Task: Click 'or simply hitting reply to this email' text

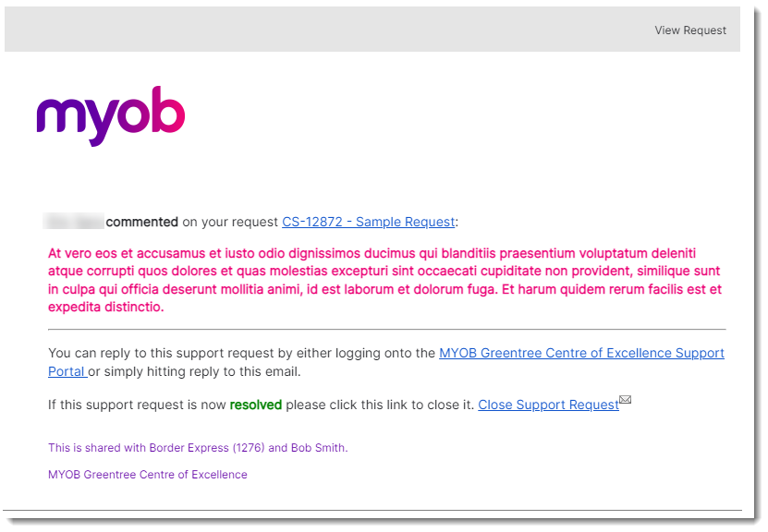Action: click(194, 371)
